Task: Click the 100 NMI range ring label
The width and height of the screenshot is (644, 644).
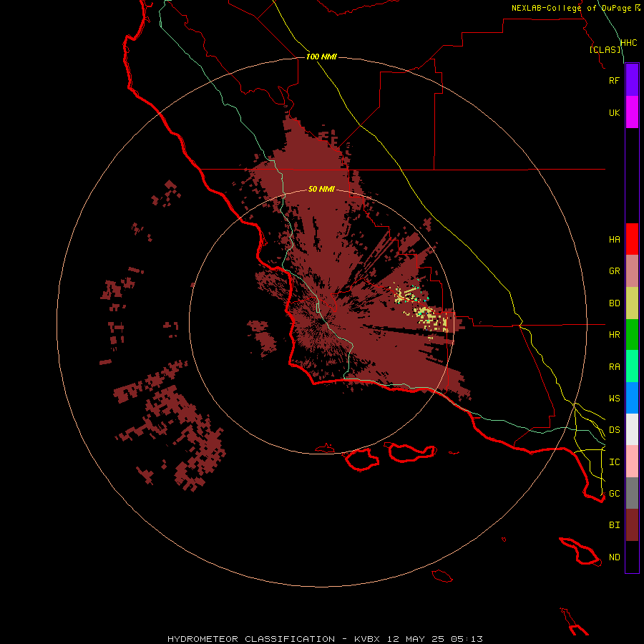Action: (321, 57)
